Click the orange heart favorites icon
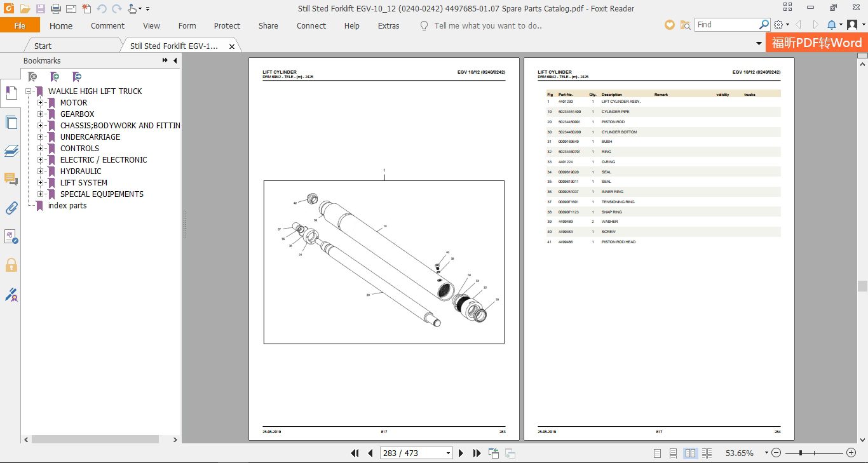This screenshot has width=868, height=463. [x=670, y=25]
